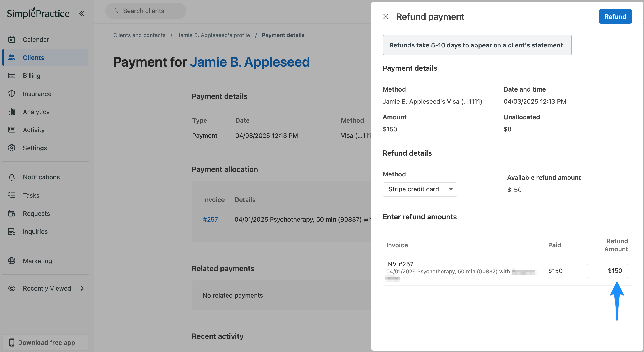
Task: Click 'INV #257' in refund table
Action: point(399,264)
